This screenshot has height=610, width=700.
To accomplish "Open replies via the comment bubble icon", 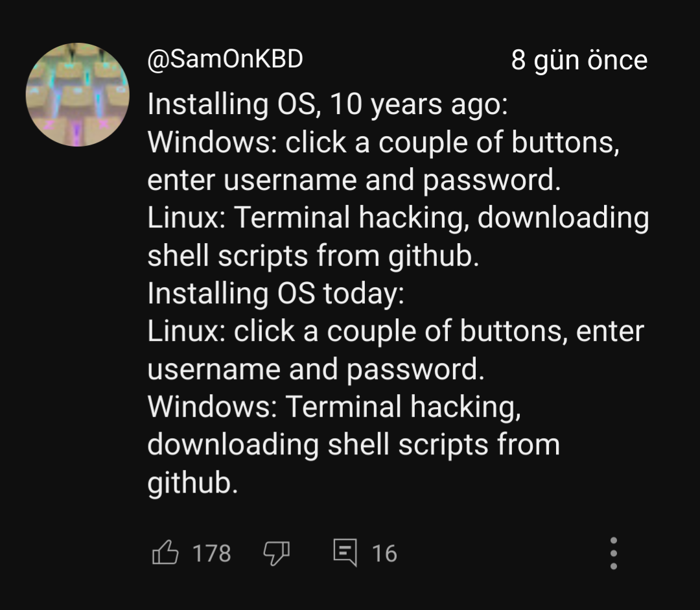I will (344, 553).
